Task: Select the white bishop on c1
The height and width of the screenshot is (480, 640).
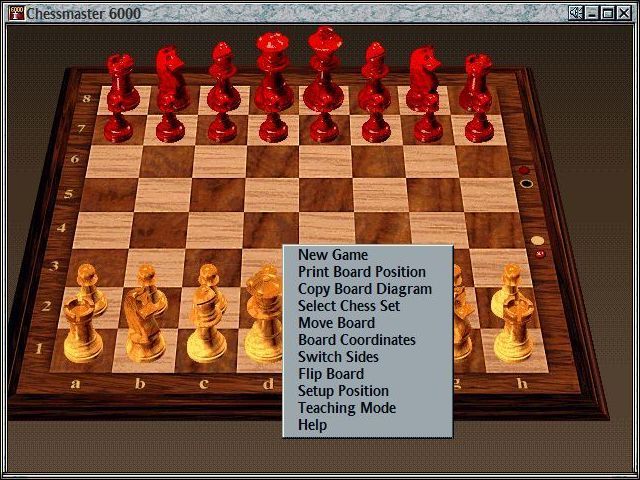Action: coord(207,324)
